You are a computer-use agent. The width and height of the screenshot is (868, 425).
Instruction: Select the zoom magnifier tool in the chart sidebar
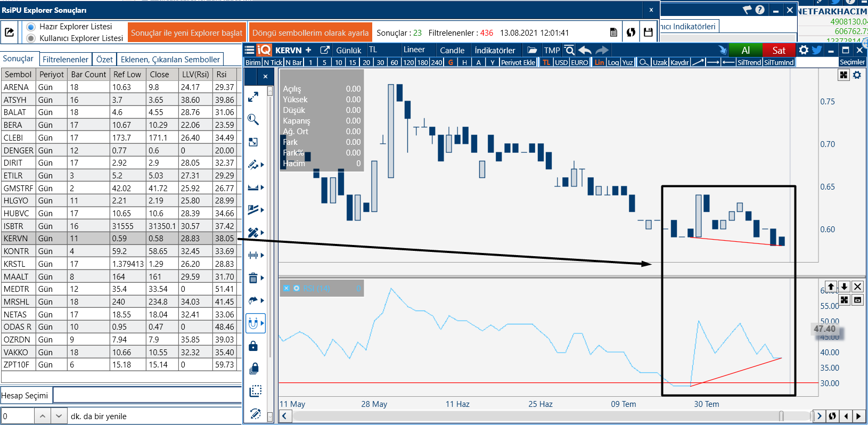point(253,119)
